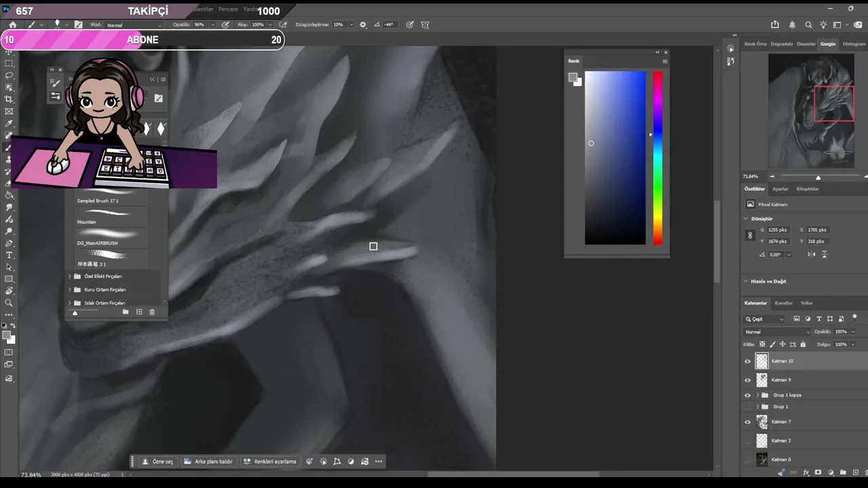Select the Paint Bucket tool
The height and width of the screenshot is (488, 868).
[9, 195]
